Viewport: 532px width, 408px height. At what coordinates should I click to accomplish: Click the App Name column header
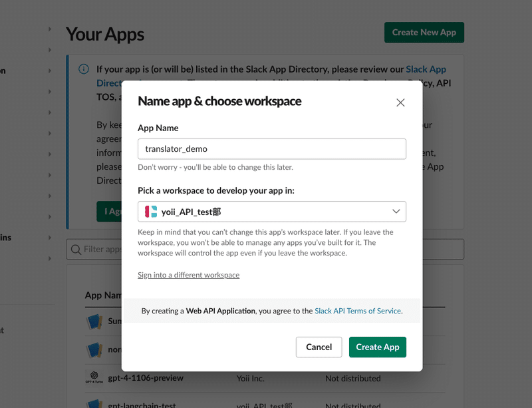click(104, 295)
